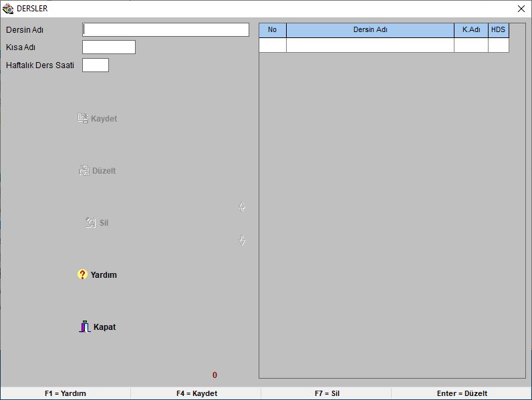Viewport: 532px width, 400px height.
Task: Click the Kaydet save icon
Action: (x=83, y=118)
